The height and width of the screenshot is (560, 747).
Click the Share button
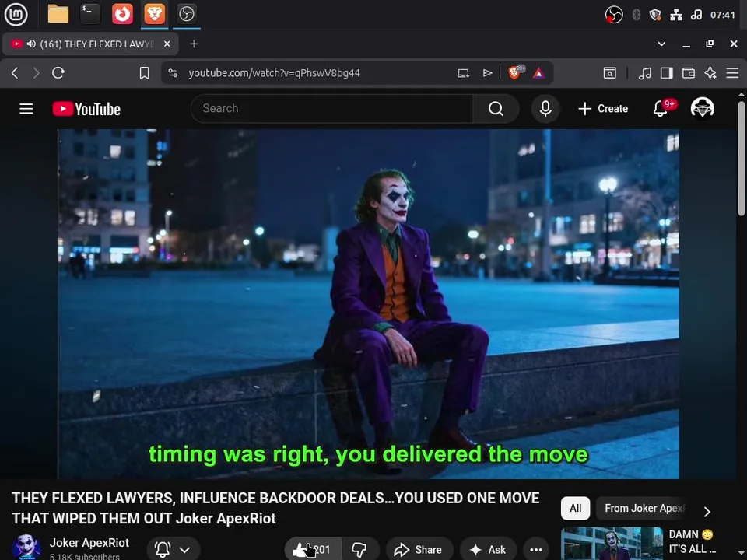(419, 549)
